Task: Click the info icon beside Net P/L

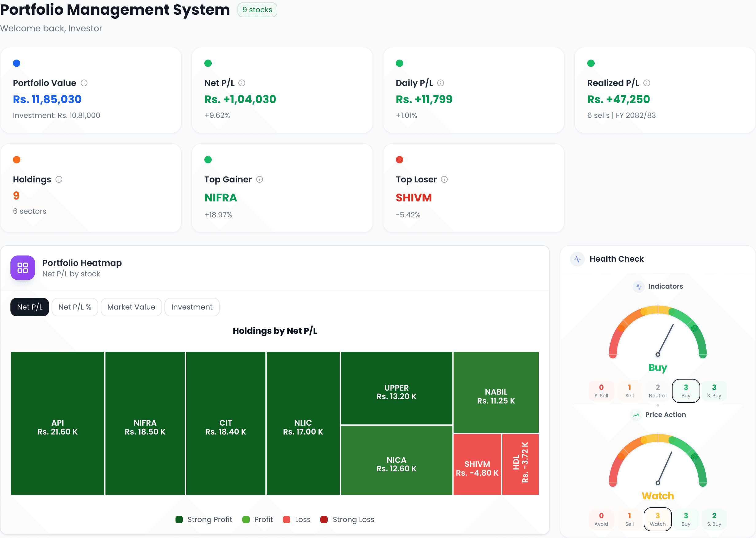Action: pos(242,83)
